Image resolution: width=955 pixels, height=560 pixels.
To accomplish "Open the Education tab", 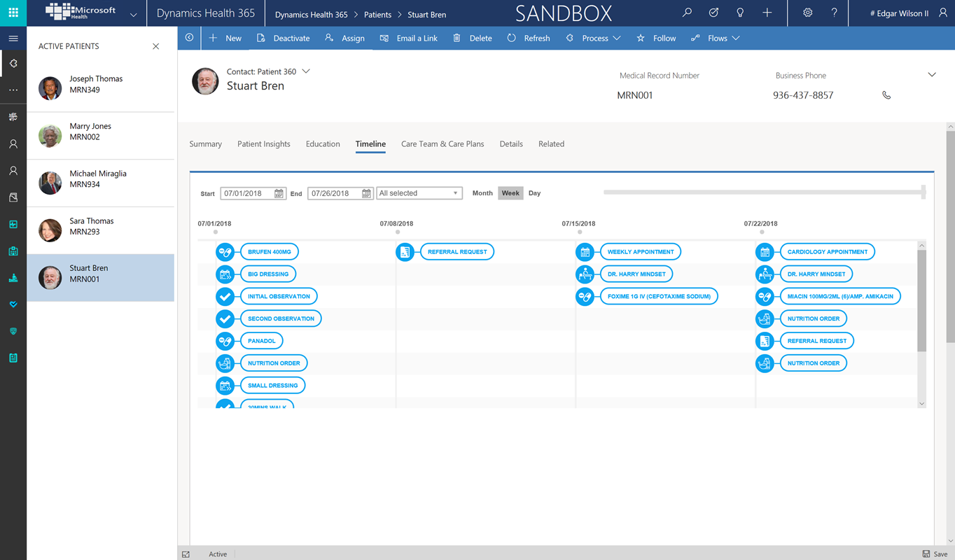I will 323,144.
